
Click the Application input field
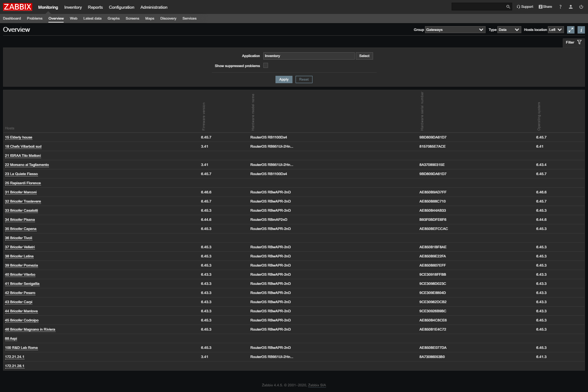click(x=309, y=56)
